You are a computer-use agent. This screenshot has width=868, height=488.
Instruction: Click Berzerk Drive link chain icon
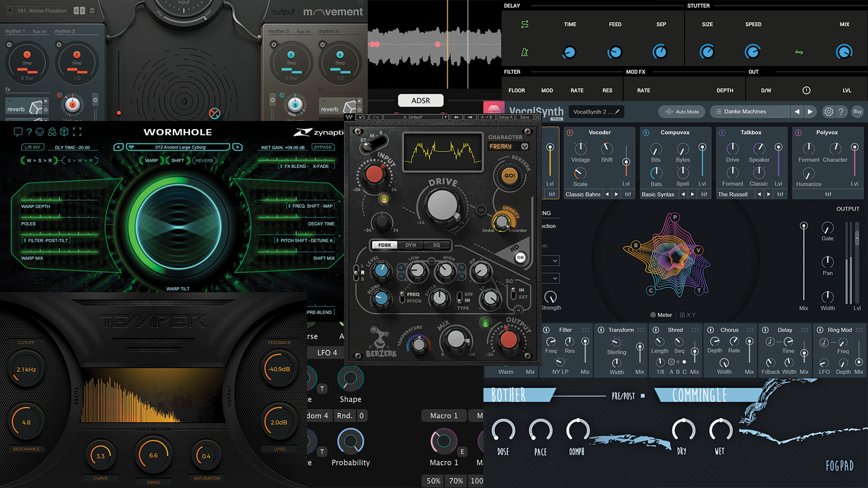click(481, 209)
